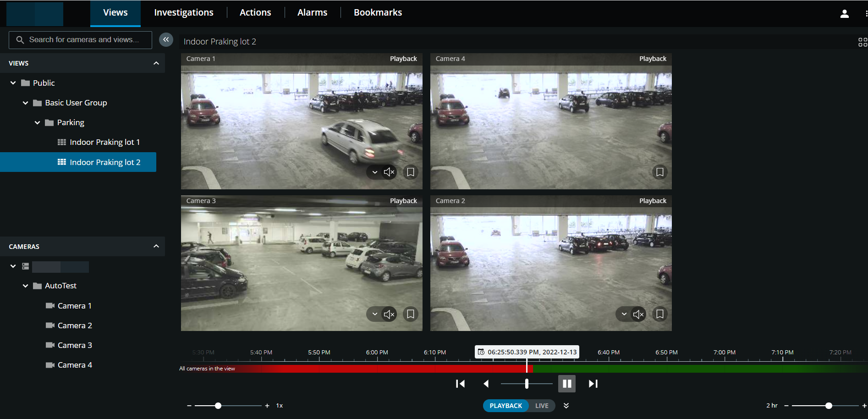Open the timestamp calendar picker on timeline
This screenshot has height=419, width=868.
tap(481, 352)
